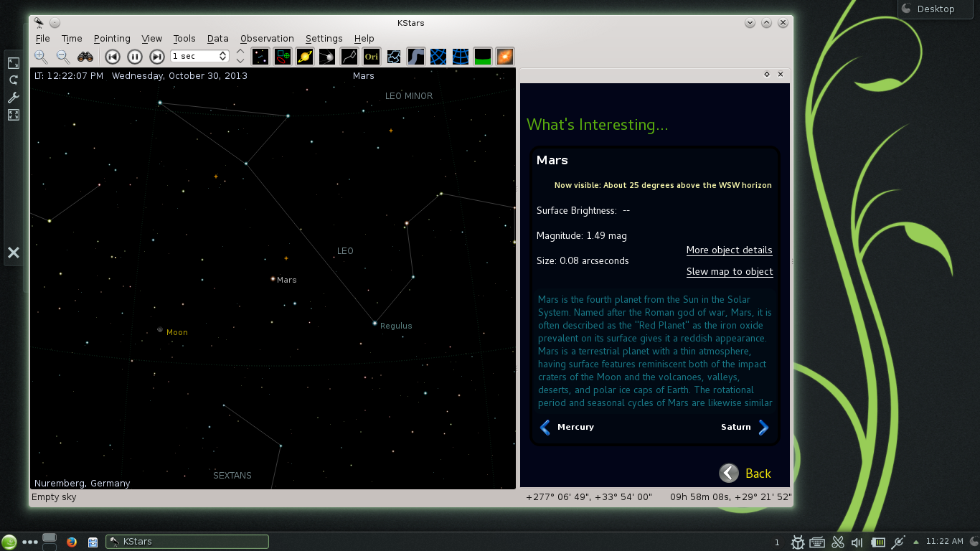Open the application launcher in the taskbar
The image size is (980, 551).
pyautogui.click(x=9, y=542)
